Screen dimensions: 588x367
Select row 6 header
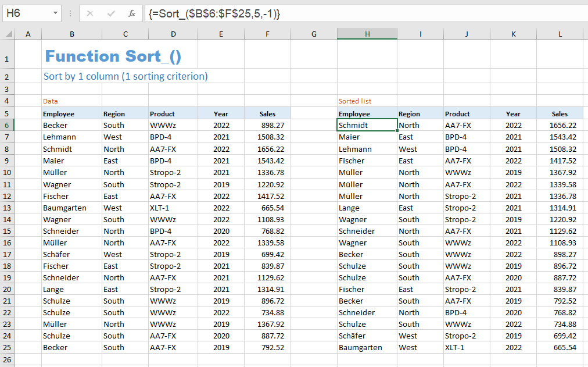click(7, 125)
